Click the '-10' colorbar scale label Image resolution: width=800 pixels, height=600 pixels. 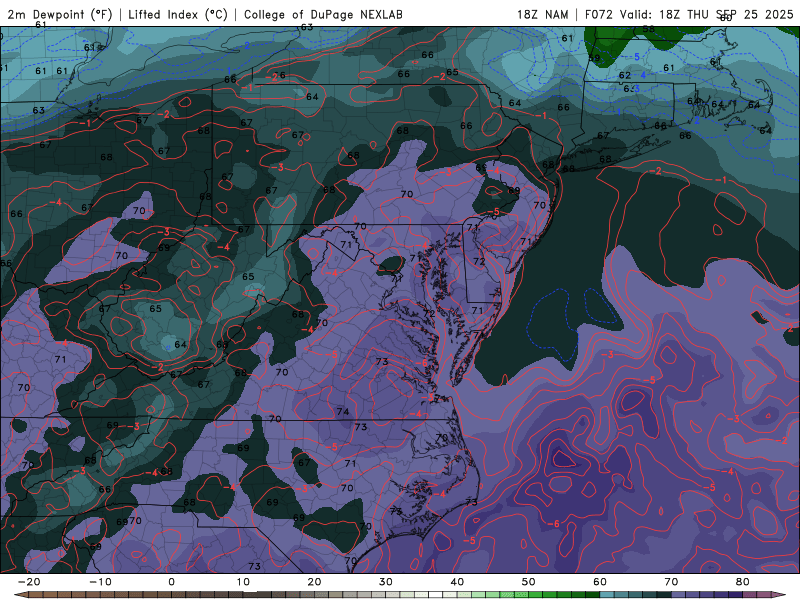(x=100, y=582)
